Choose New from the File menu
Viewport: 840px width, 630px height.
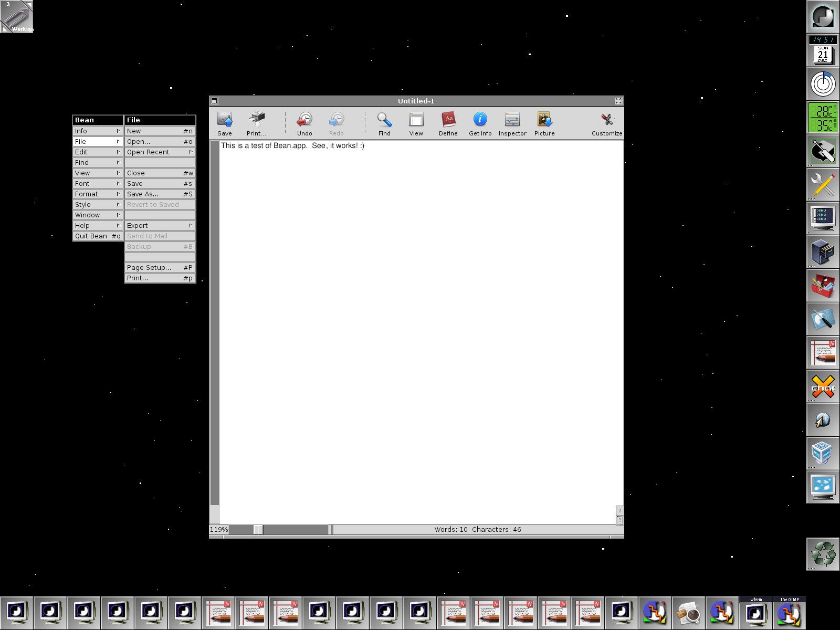160,131
